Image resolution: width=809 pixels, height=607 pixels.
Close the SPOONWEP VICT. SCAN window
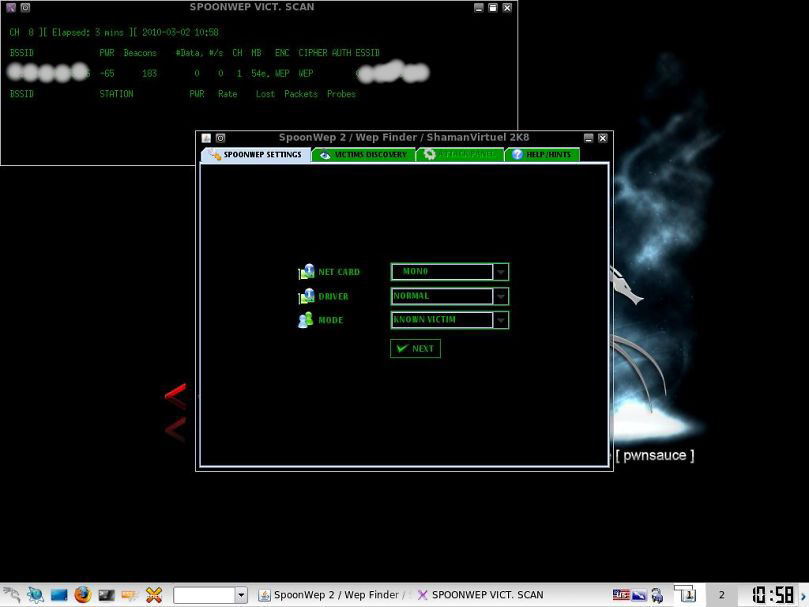point(507,7)
